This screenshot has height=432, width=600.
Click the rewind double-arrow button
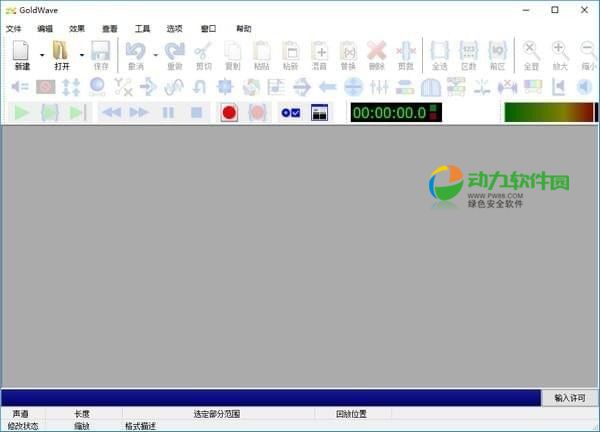pyautogui.click(x=112, y=112)
